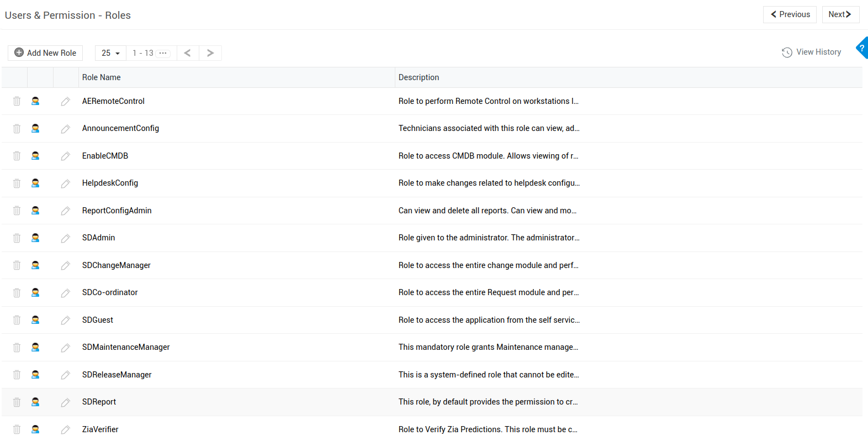Click the Add New Role button
This screenshot has height=446, width=868.
pyautogui.click(x=45, y=53)
